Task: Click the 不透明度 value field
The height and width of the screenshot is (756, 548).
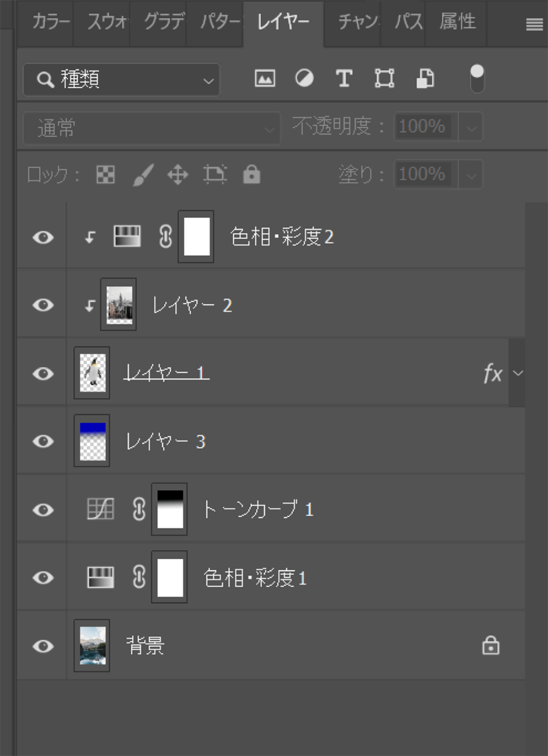Action: pyautogui.click(x=422, y=127)
